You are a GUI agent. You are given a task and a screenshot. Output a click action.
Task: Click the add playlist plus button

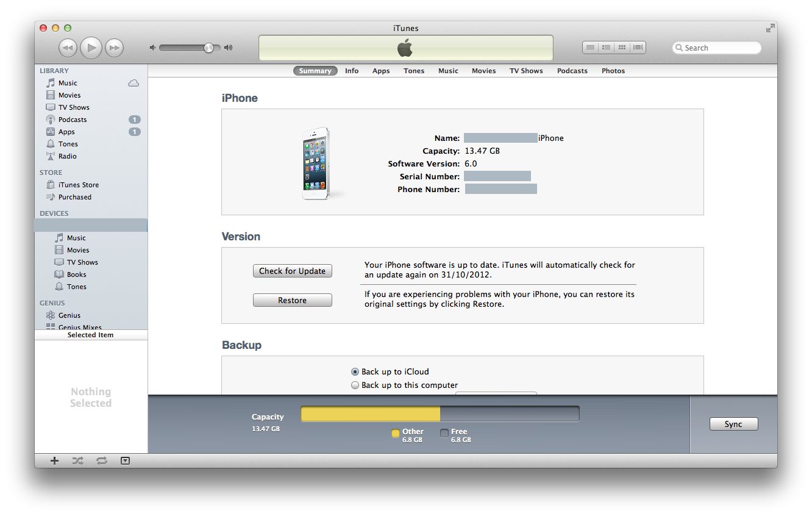click(x=54, y=460)
